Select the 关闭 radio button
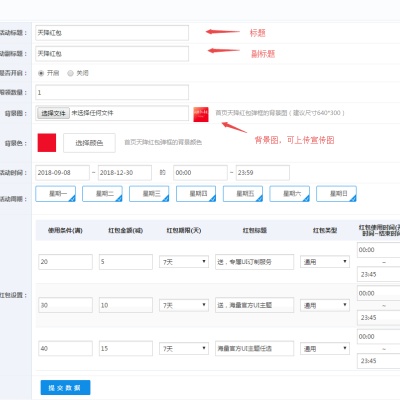The width and height of the screenshot is (400, 400). point(70,73)
